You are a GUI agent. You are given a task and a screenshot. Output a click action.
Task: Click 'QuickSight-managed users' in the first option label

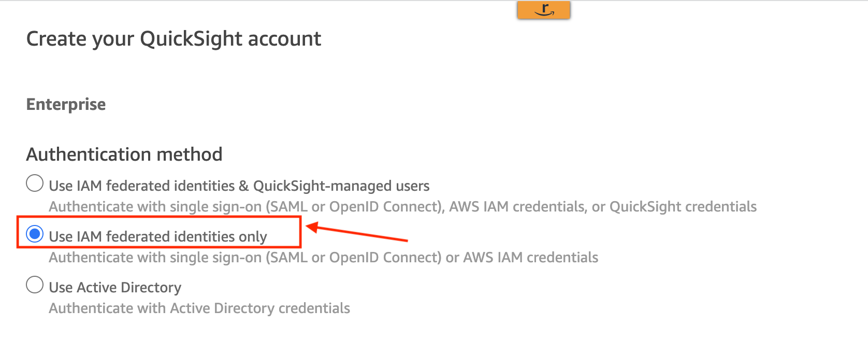pyautogui.click(x=341, y=186)
